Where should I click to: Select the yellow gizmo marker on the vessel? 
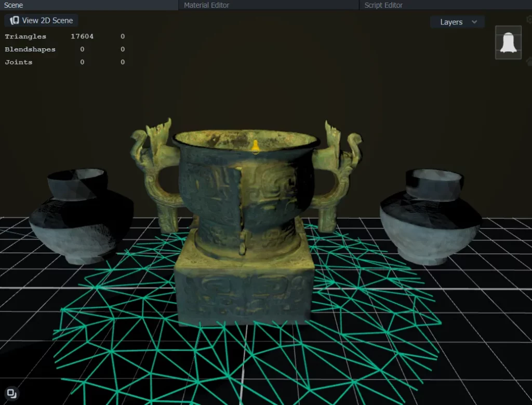coord(256,147)
